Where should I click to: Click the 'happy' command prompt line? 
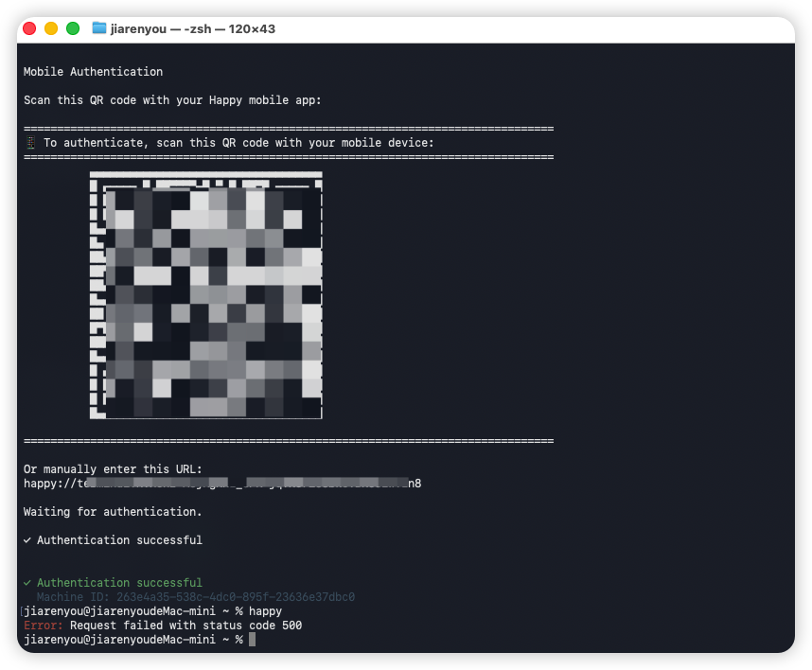152,611
